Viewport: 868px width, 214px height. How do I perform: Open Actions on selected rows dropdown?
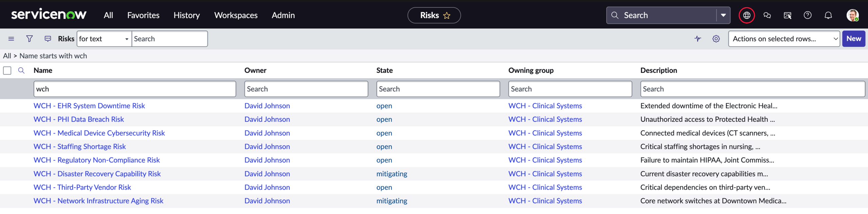click(x=784, y=39)
